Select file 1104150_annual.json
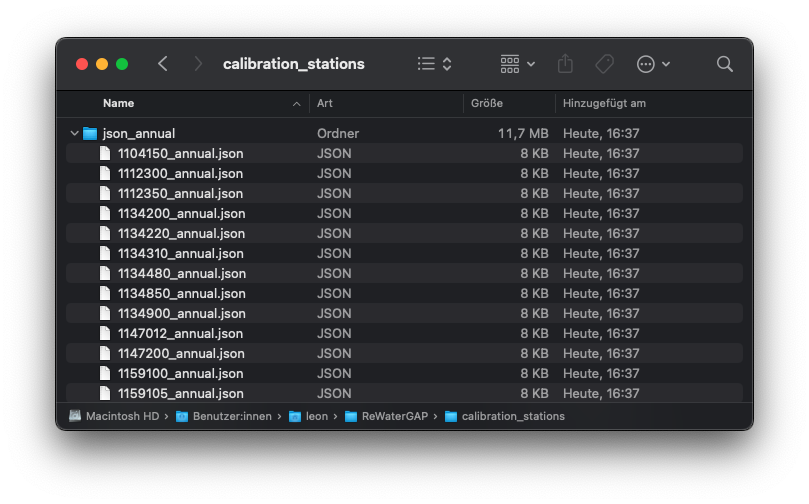The height and width of the screenshot is (504, 809). [x=180, y=153]
